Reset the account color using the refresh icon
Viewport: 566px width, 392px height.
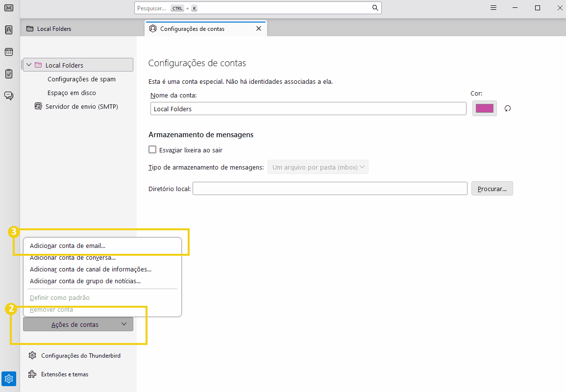pos(507,108)
